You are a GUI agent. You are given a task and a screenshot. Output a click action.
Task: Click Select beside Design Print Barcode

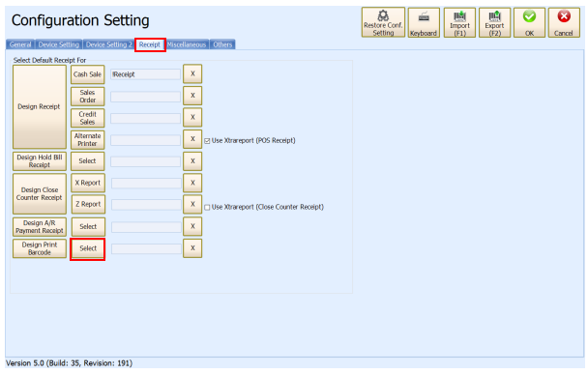coord(88,248)
